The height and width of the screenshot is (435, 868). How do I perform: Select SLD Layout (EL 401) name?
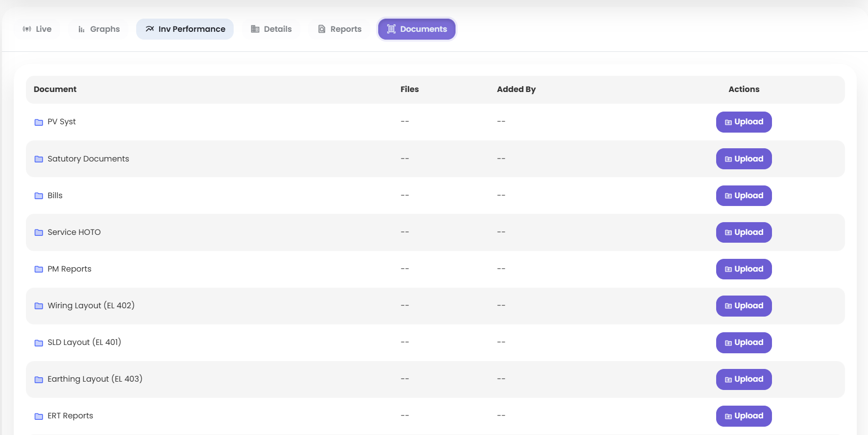click(84, 342)
